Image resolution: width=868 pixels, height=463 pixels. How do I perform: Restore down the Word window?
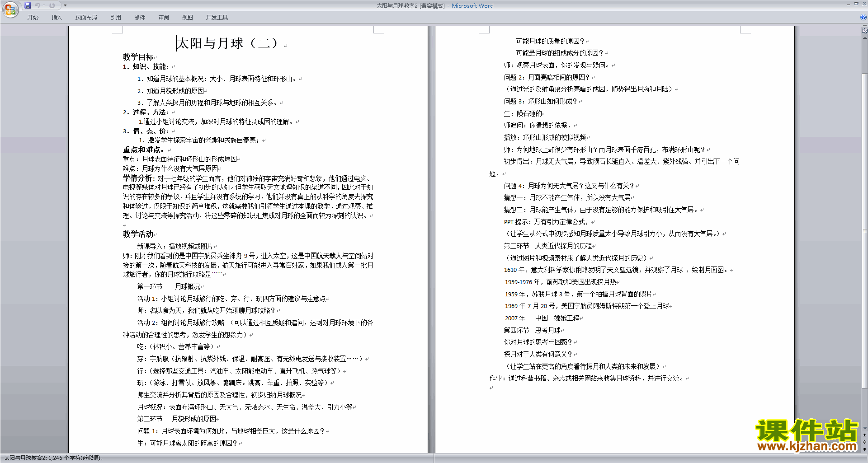(x=856, y=4)
